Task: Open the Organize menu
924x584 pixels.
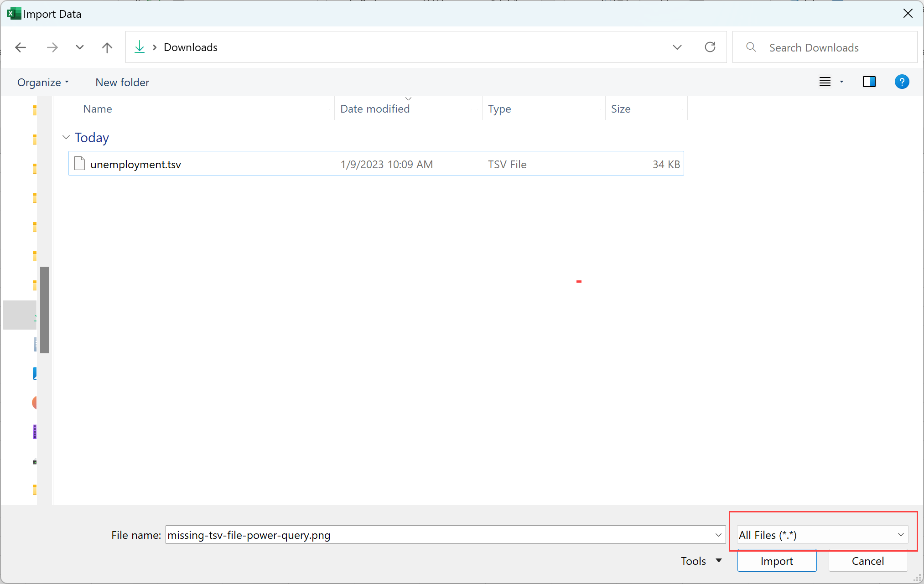Action: (43, 83)
